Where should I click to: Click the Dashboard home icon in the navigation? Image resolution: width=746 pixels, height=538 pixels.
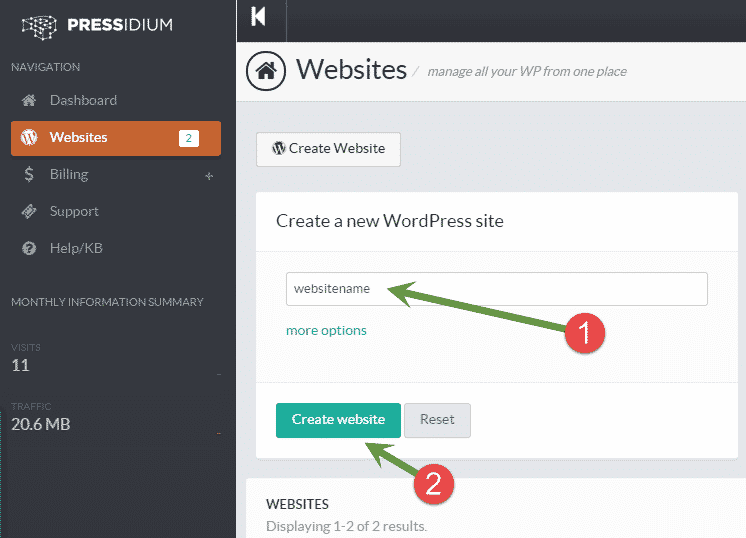[x=29, y=100]
